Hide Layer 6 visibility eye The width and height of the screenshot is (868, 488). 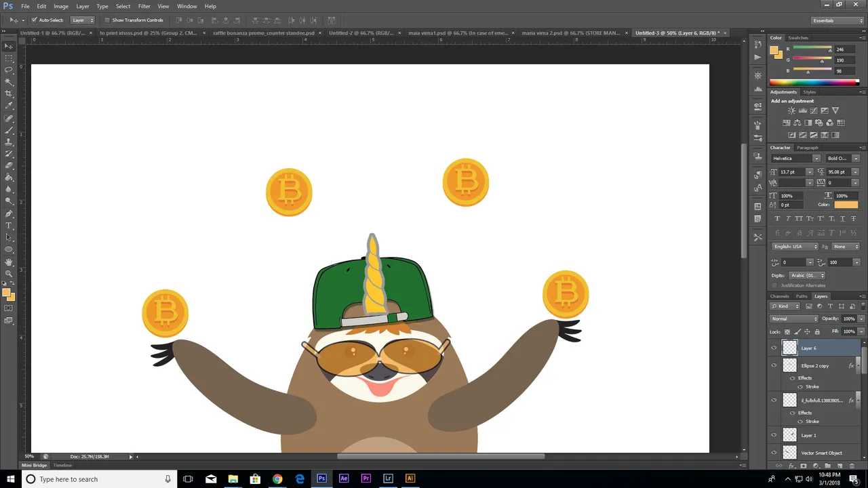point(774,348)
